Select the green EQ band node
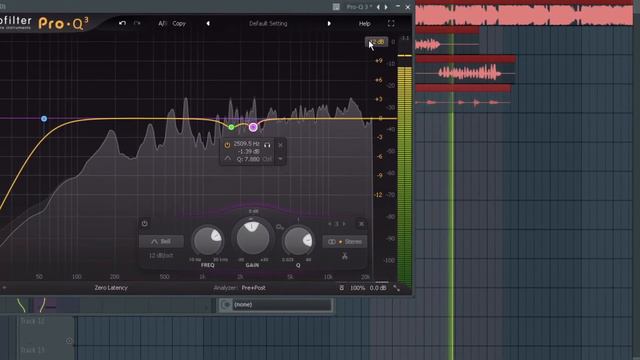Viewport: 640px width, 360px height. click(231, 127)
